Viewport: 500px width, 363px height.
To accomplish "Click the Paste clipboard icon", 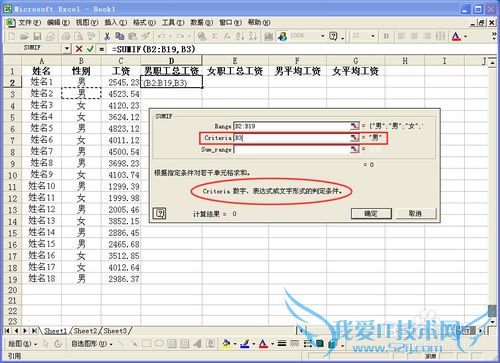I will [132, 36].
